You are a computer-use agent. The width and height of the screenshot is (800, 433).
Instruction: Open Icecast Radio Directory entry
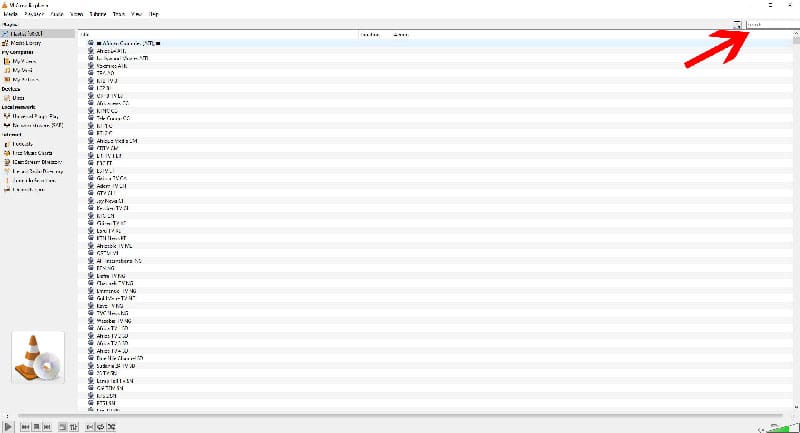(x=38, y=171)
